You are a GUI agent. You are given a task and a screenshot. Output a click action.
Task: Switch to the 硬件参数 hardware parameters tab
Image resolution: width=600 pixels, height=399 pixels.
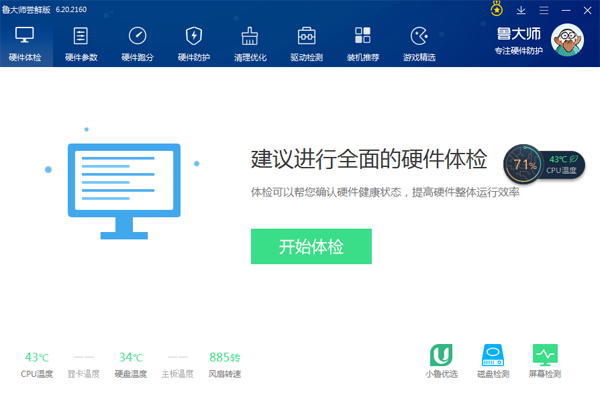(x=81, y=44)
